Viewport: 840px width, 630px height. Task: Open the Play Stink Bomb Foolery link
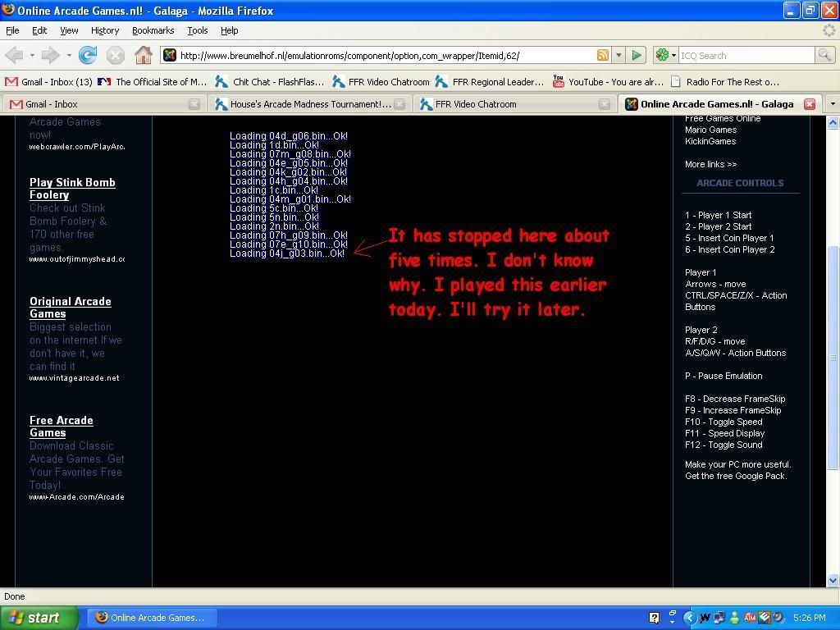pos(72,189)
